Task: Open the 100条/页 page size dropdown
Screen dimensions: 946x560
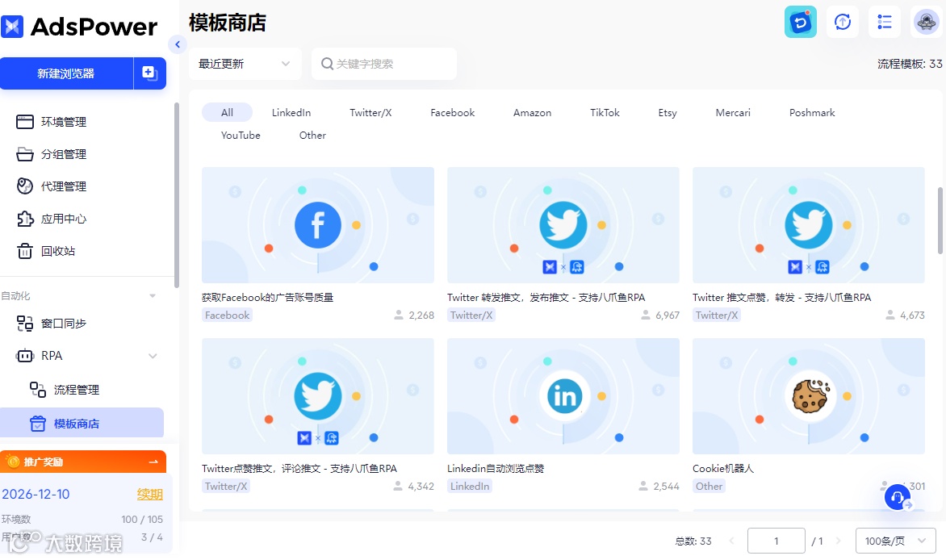Action: [x=895, y=541]
